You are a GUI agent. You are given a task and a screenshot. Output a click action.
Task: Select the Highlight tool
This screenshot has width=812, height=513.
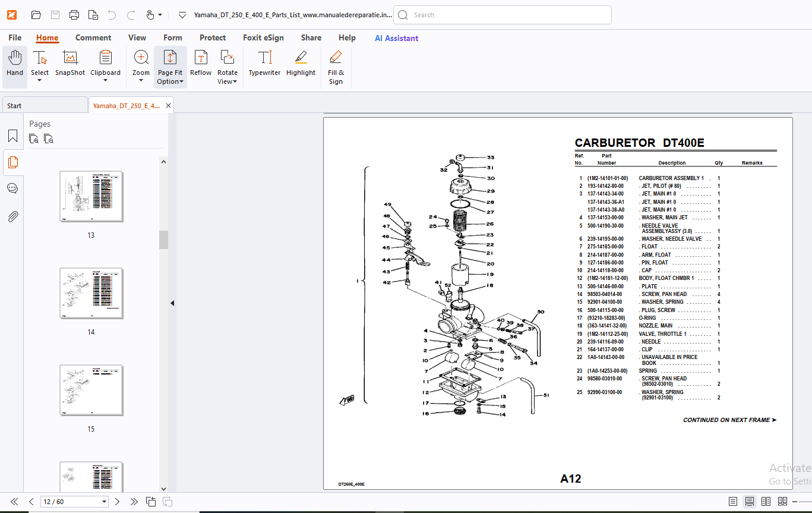(x=301, y=64)
